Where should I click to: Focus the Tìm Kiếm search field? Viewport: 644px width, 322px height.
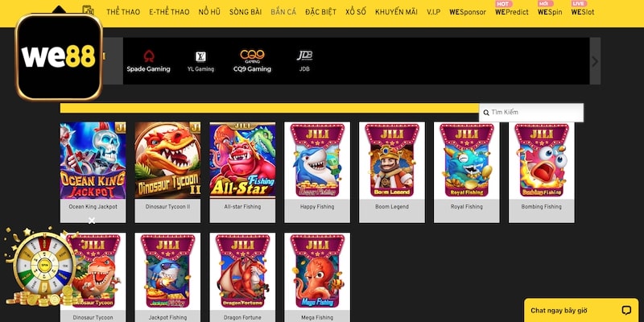[x=531, y=113]
